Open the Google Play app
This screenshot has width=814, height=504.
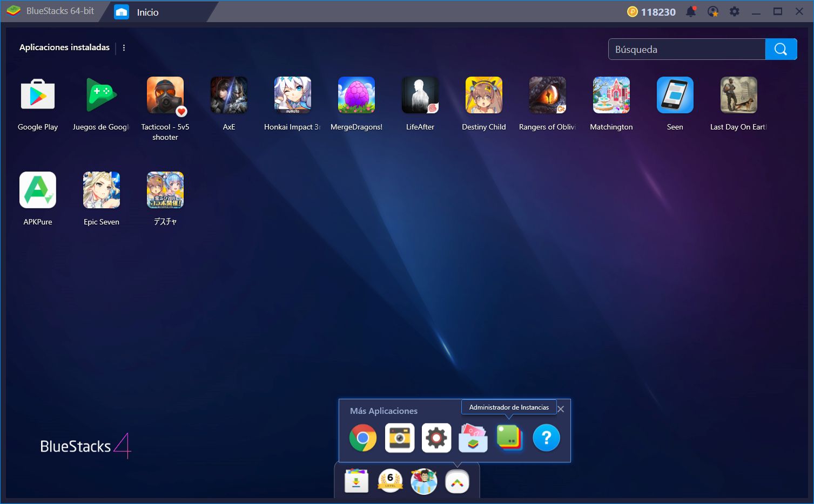tap(38, 95)
